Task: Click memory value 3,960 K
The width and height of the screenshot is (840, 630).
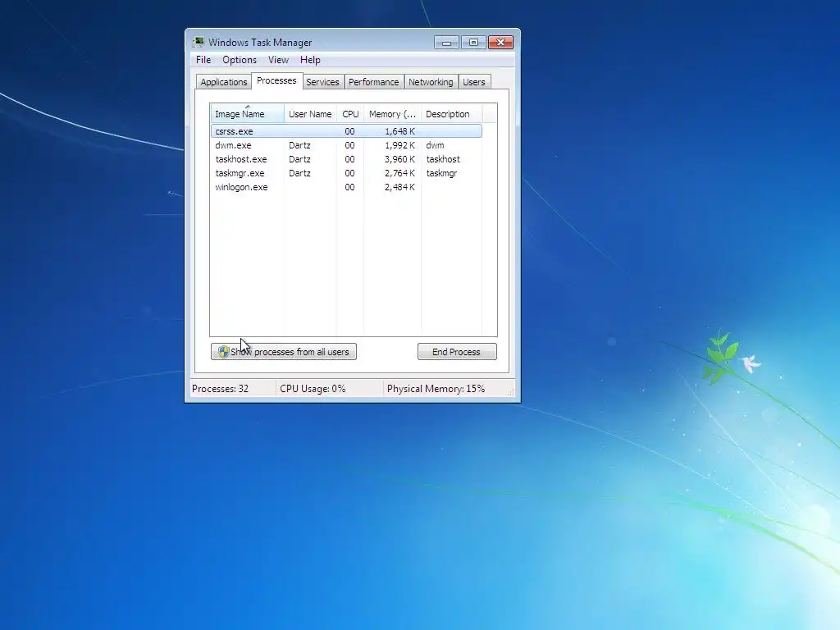Action: (x=399, y=159)
